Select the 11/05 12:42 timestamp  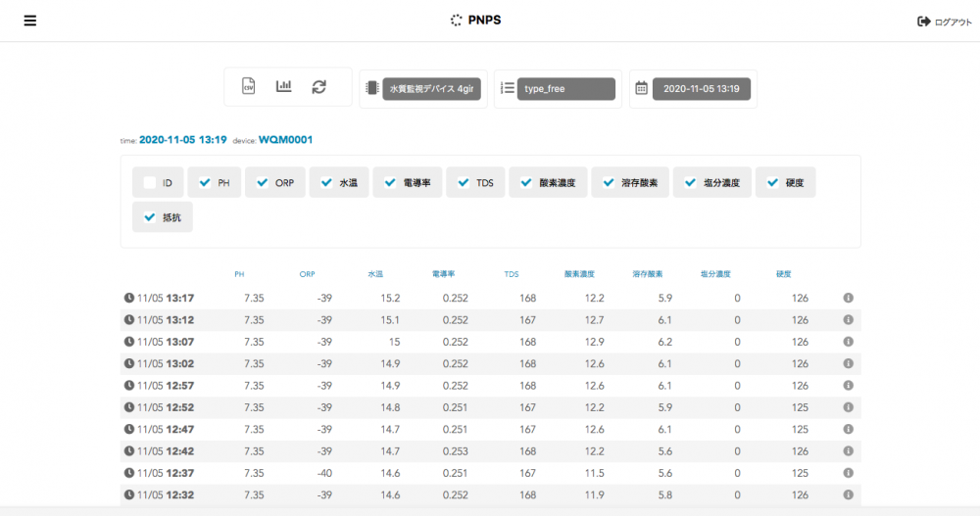166,451
